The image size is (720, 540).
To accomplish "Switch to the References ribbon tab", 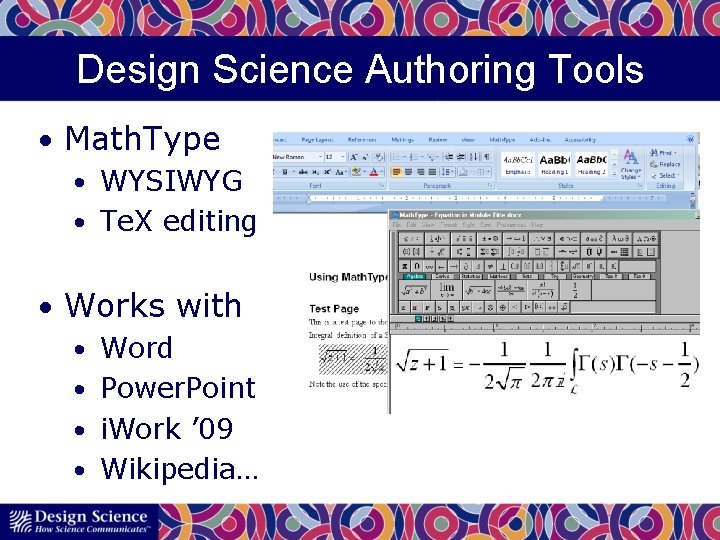I will point(362,140).
